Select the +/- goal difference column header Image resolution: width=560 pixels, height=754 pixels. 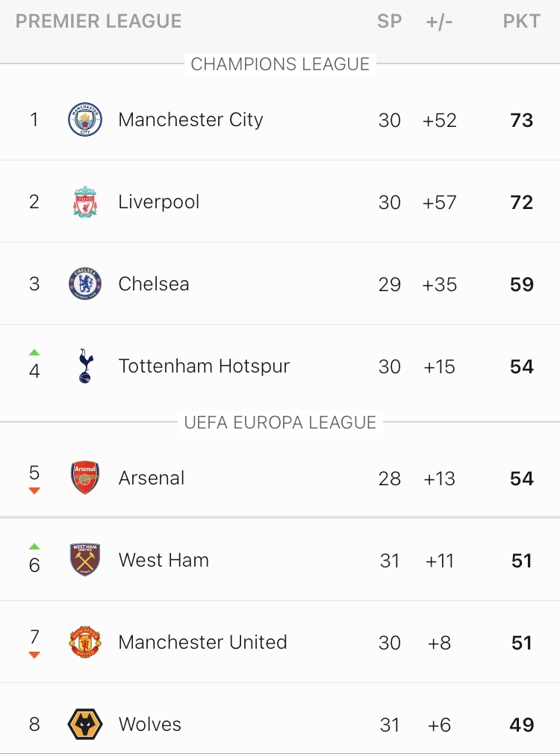pos(440,22)
